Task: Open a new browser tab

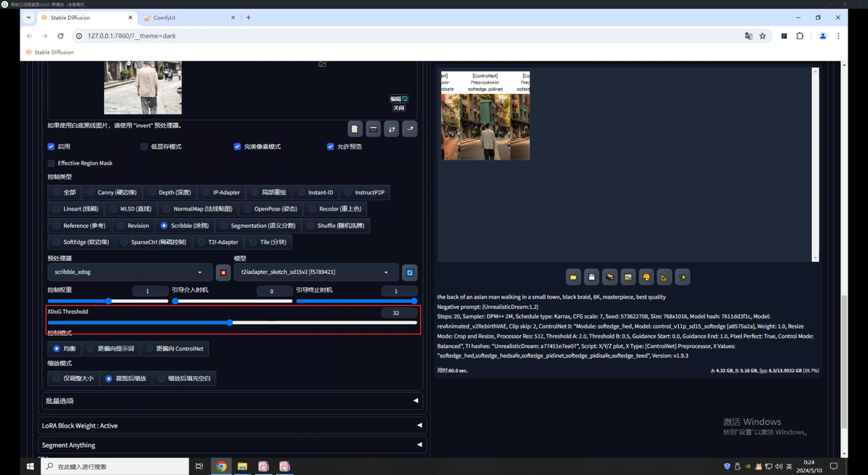Action: click(248, 17)
